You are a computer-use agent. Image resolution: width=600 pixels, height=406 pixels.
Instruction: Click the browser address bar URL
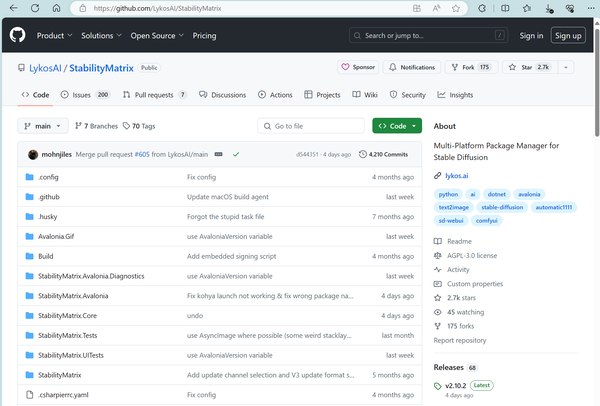click(157, 8)
